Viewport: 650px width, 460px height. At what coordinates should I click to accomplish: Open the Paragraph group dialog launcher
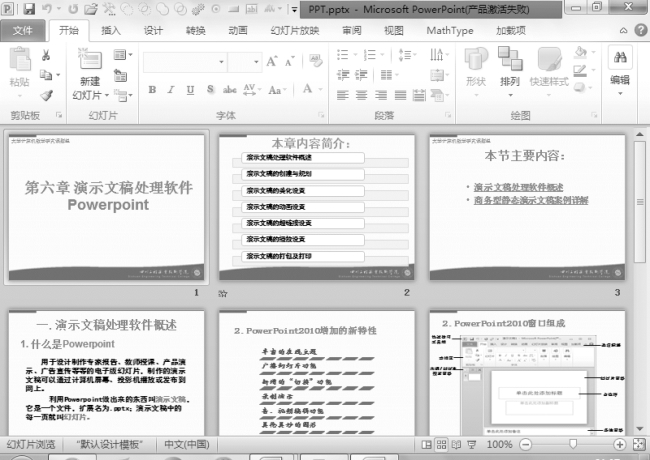point(447,115)
